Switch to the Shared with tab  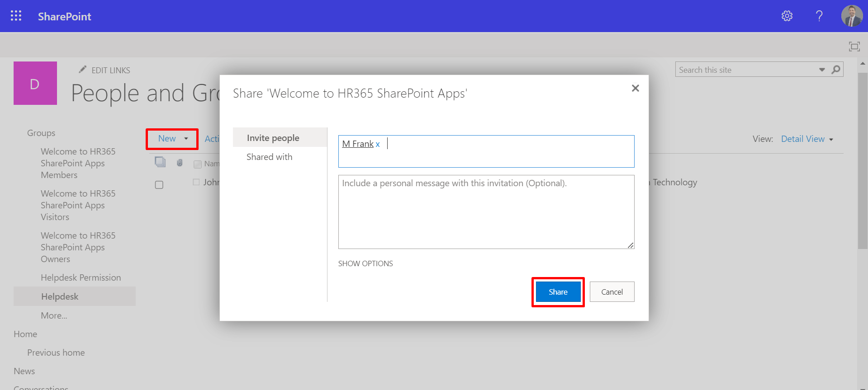click(270, 157)
